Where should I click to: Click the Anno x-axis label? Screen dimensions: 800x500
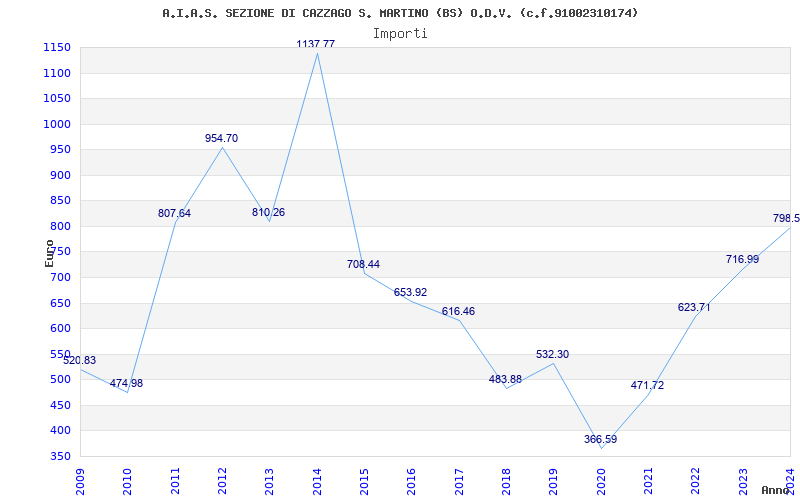(775, 490)
